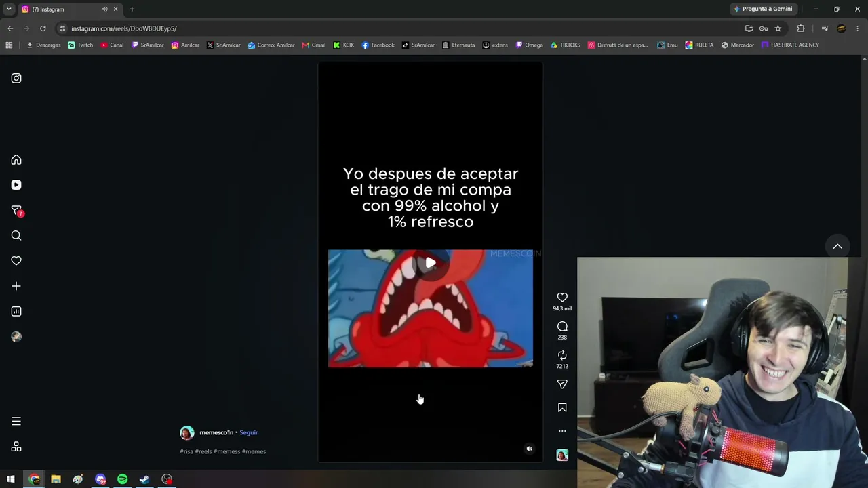Reload the Instagram page
Viewport: 868px width, 488px height.
click(x=43, y=28)
